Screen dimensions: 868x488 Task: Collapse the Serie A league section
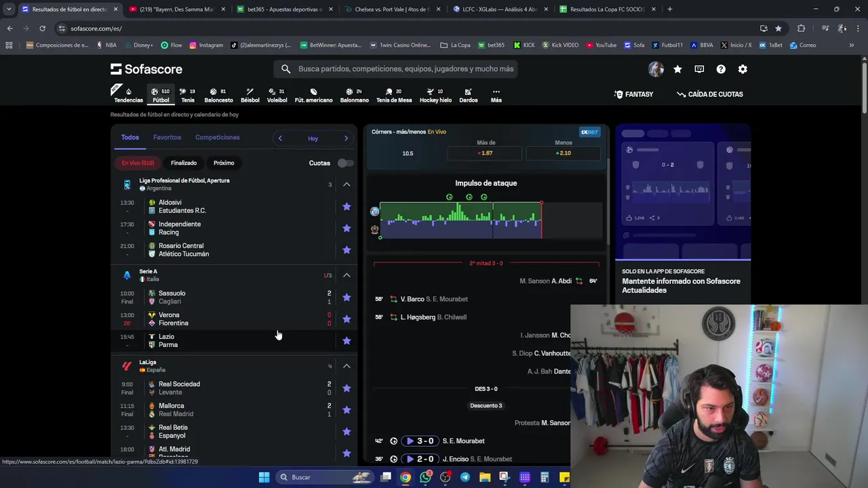tap(347, 275)
